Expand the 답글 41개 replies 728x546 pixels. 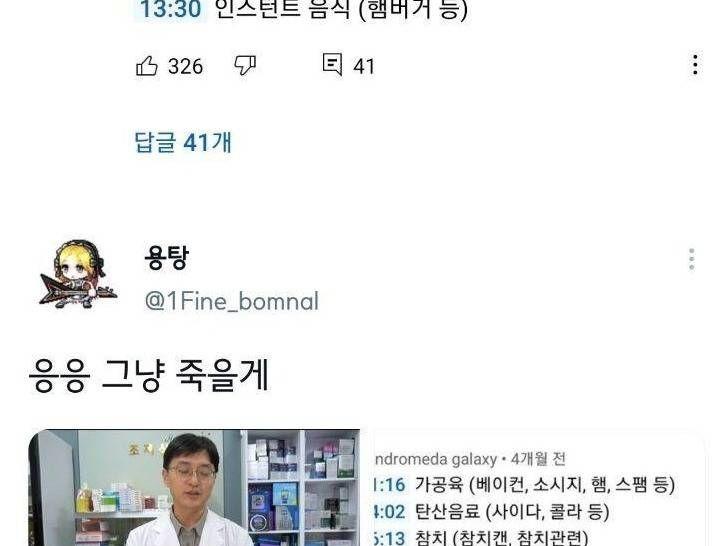[183, 142]
